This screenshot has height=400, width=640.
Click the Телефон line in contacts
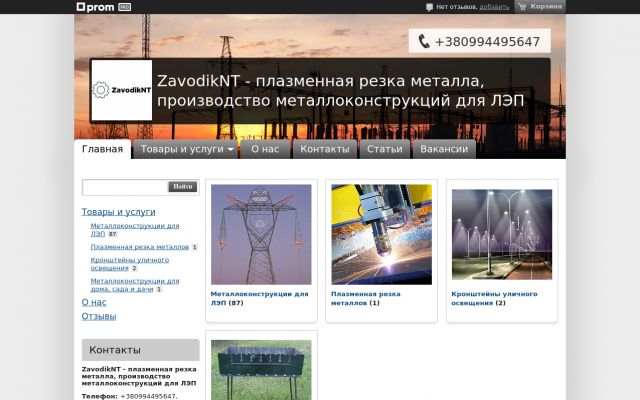click(129, 396)
